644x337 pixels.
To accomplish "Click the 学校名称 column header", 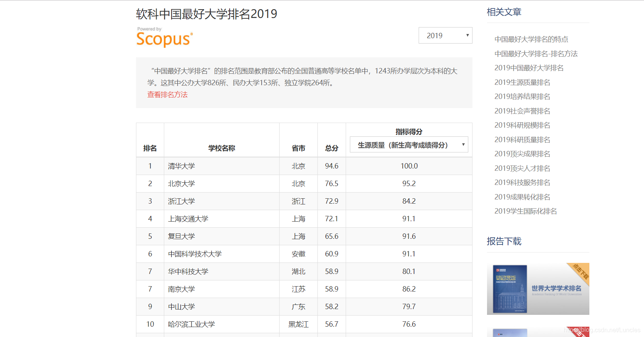I will click(x=222, y=148).
